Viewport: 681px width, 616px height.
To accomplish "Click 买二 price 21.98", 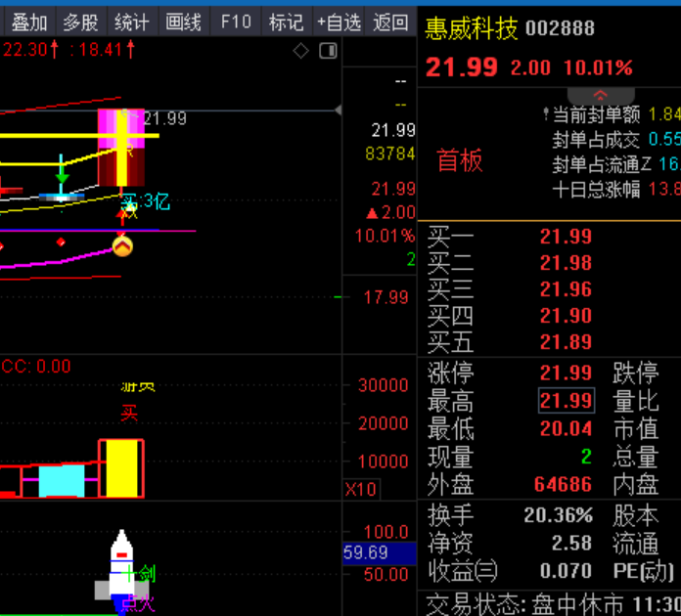I will [566, 263].
